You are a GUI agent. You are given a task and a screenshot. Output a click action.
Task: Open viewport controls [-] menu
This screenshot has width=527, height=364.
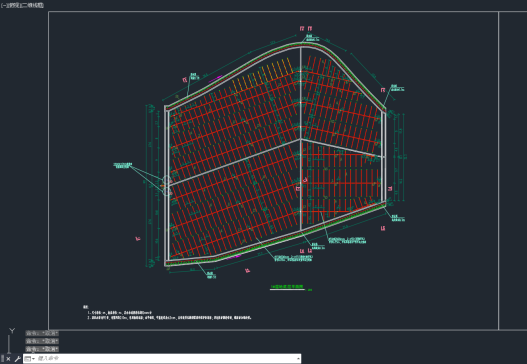click(4, 5)
